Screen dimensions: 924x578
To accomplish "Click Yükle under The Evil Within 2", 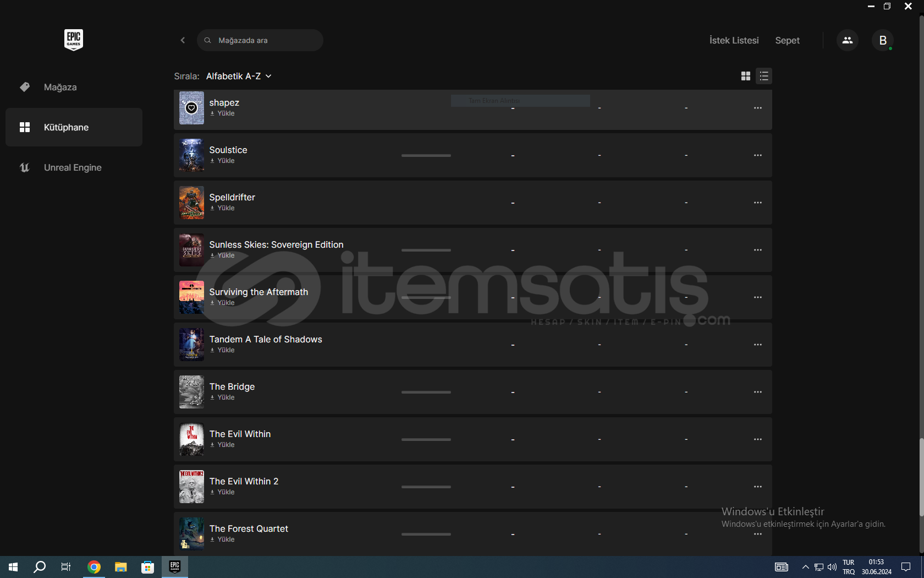I will tap(222, 492).
